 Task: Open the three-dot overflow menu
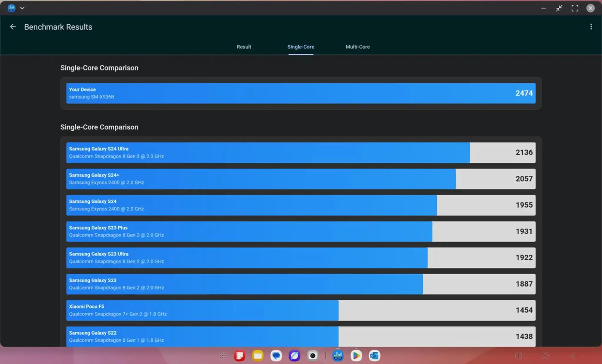click(591, 27)
